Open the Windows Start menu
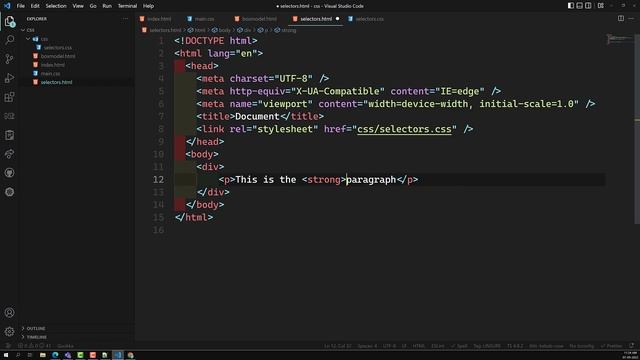The width and height of the screenshot is (640, 360). click(6, 355)
